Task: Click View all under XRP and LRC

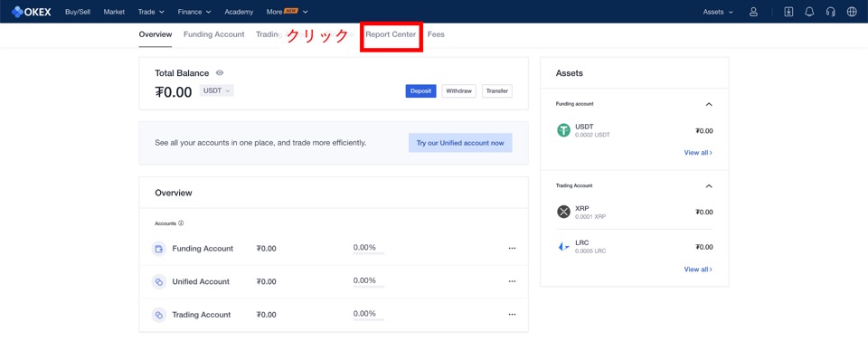Action: pyautogui.click(x=698, y=269)
